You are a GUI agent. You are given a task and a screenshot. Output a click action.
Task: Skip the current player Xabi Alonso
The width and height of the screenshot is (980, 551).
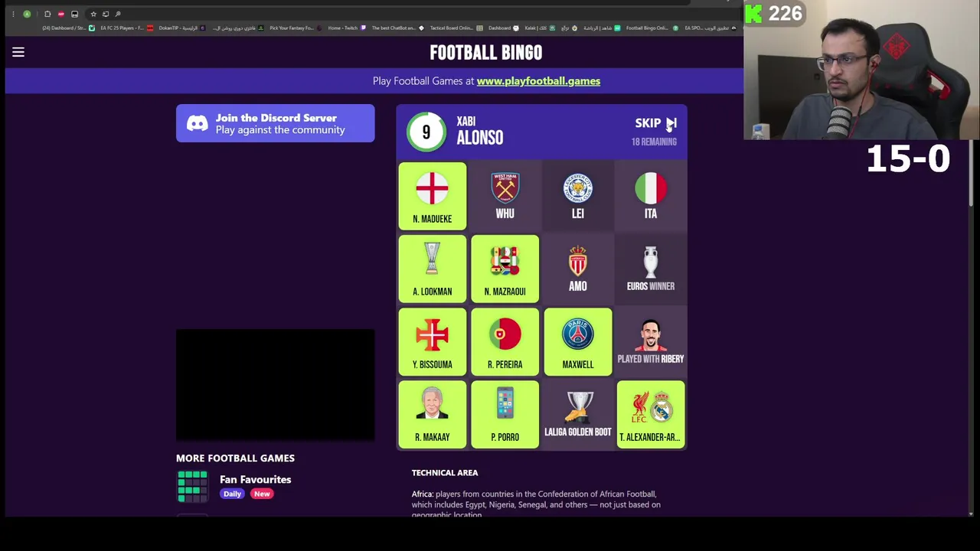[x=655, y=122]
